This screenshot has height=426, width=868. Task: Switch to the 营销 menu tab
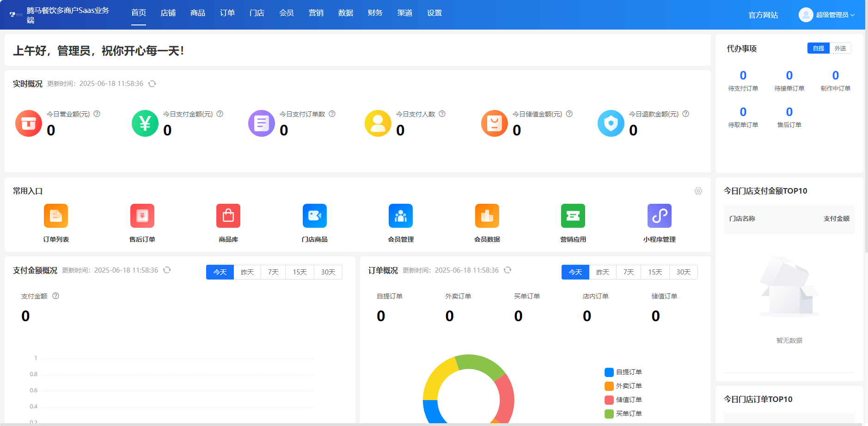click(316, 13)
